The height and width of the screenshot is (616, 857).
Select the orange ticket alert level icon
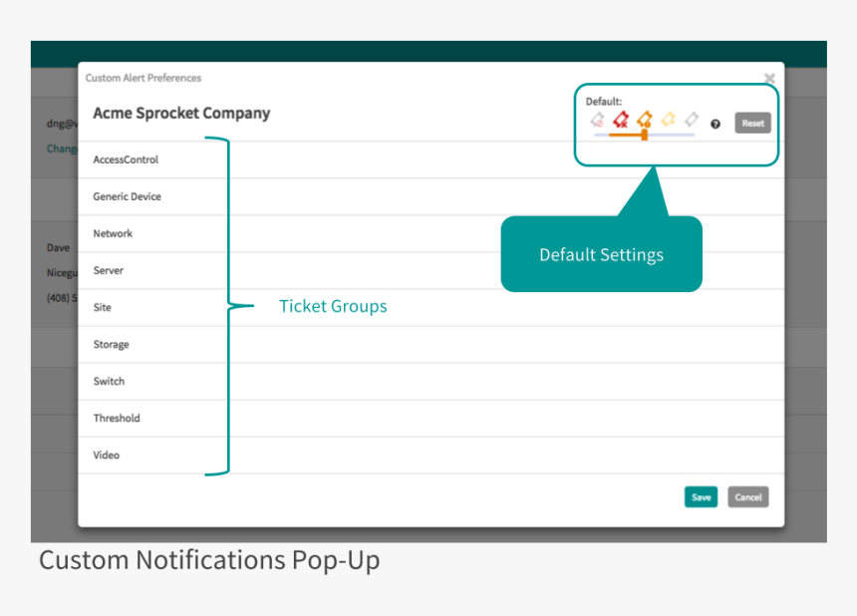(x=645, y=120)
